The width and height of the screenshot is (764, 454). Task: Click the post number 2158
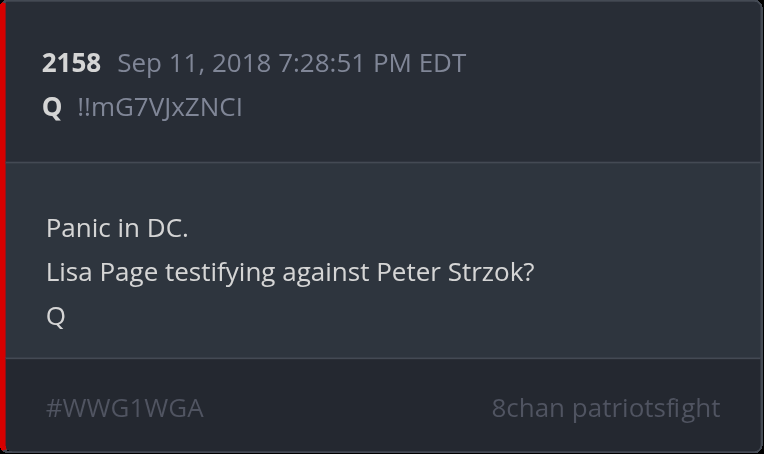[x=71, y=64]
